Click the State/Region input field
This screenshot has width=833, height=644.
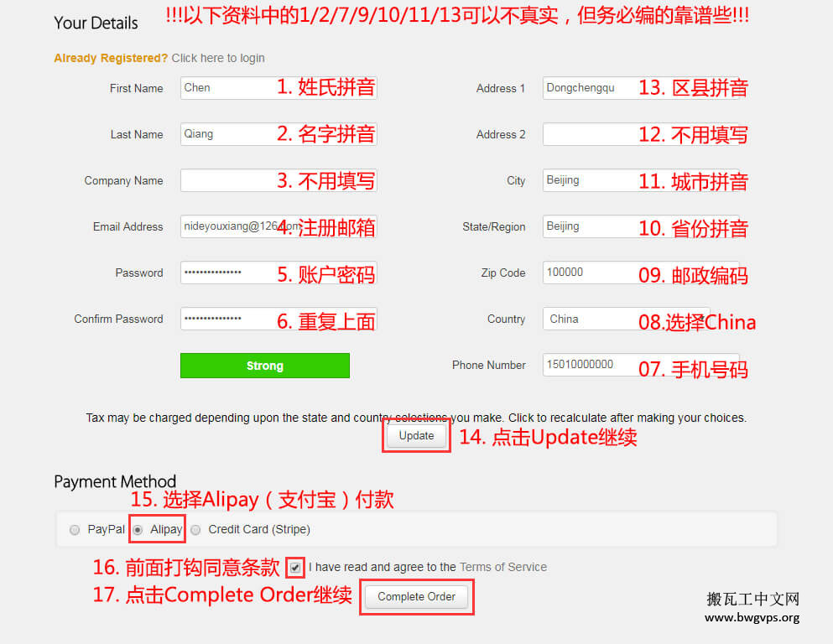click(x=641, y=226)
